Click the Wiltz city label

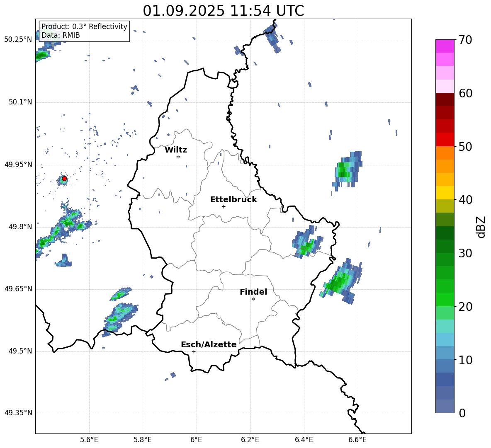[x=176, y=150]
